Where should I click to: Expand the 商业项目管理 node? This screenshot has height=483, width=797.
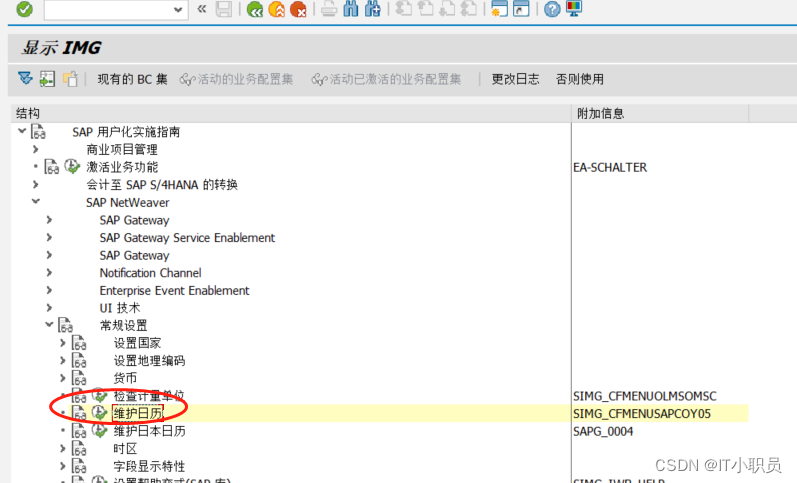click(x=35, y=149)
